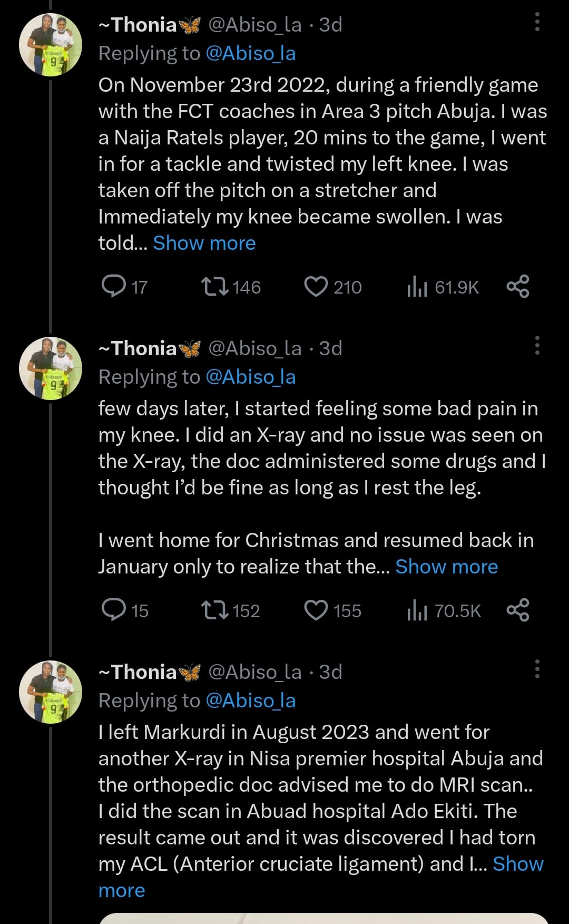Open more options menu on second tweet

click(537, 346)
